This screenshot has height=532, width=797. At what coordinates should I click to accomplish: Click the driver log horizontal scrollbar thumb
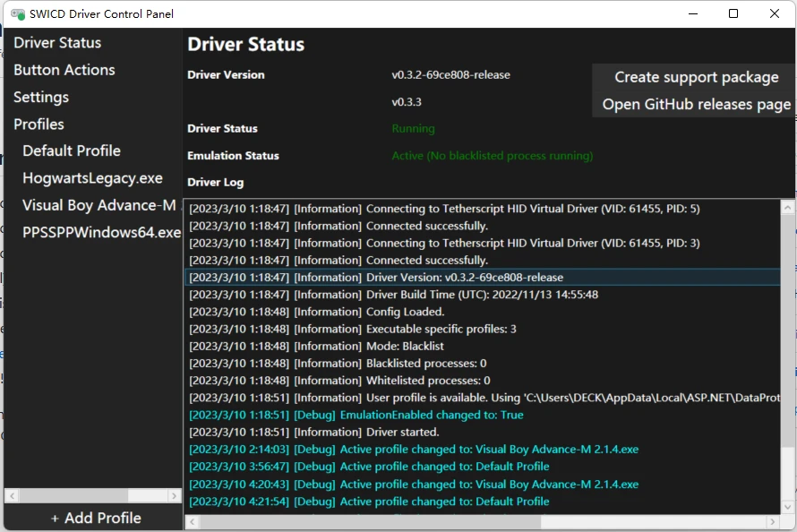point(371,522)
